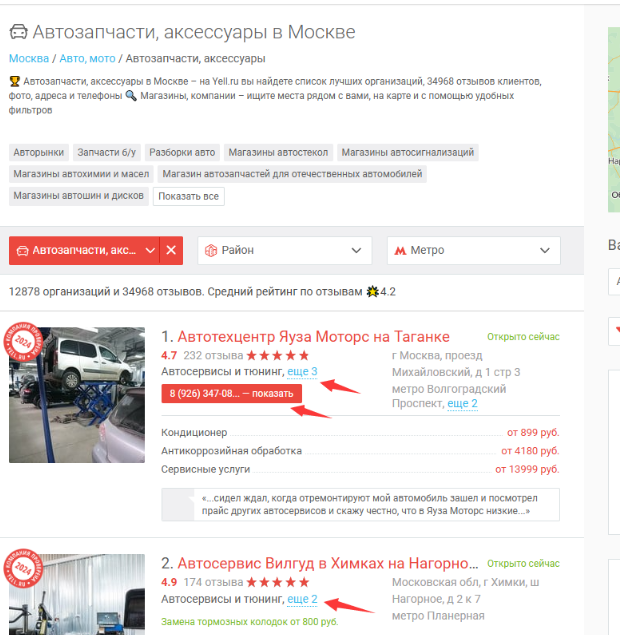The height and width of the screenshot is (635, 629).
Task: Remove the Автозапчасти category filter with X
Action: pos(171,250)
